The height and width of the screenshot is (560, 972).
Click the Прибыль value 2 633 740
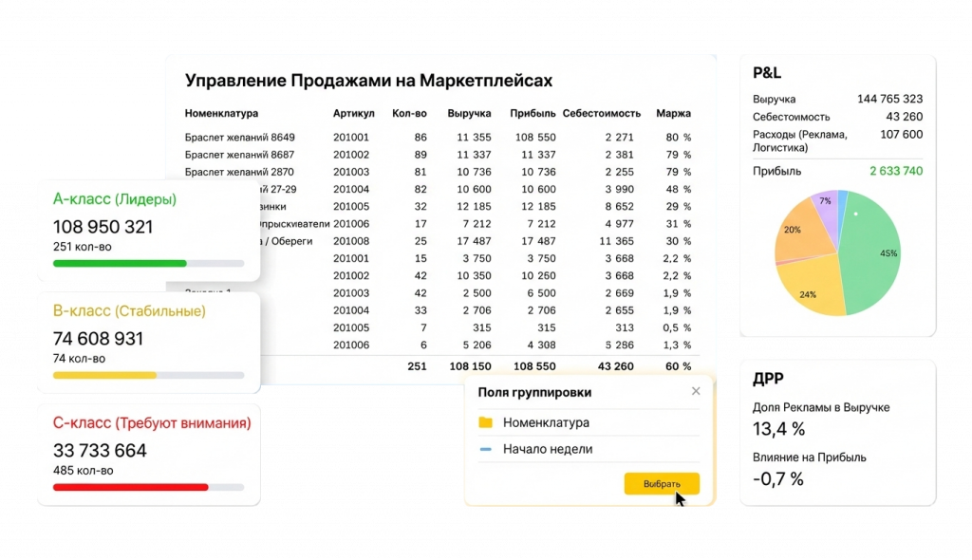[x=895, y=171]
